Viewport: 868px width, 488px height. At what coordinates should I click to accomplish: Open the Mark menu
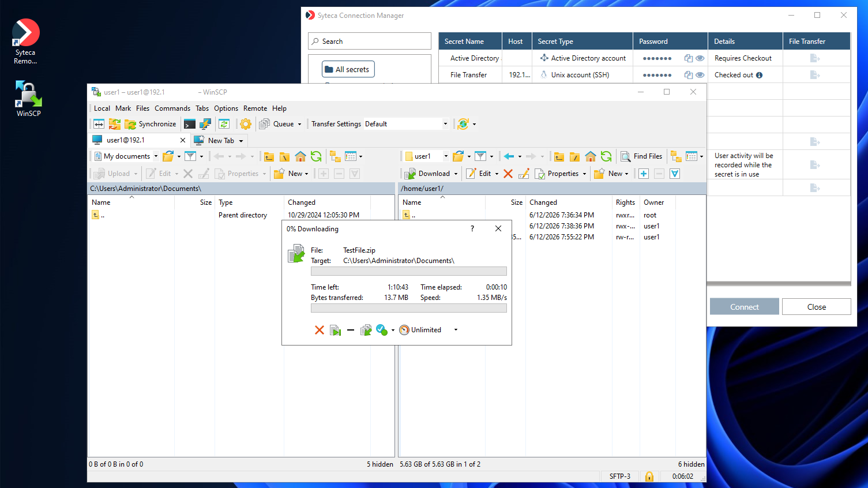(x=123, y=108)
